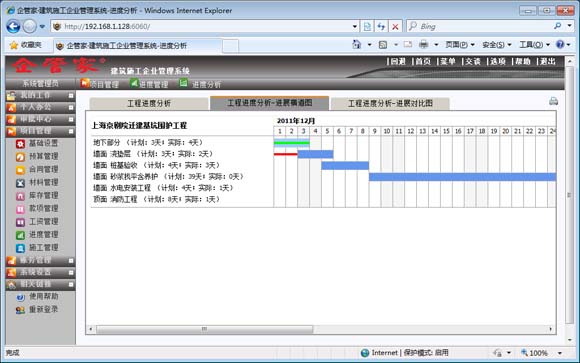Toggle the 个人办公 section box
The image size is (580, 363).
[71, 107]
